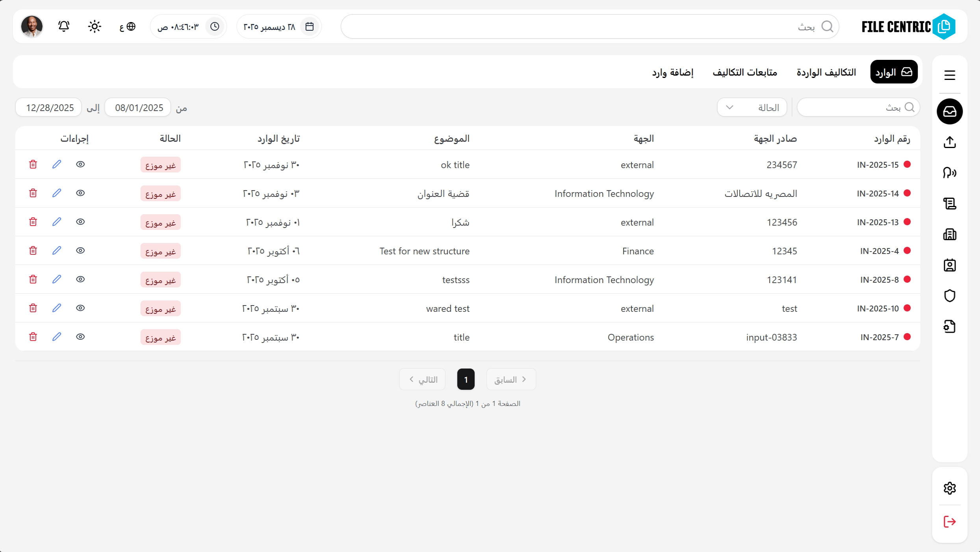Edit the IN-2025-7 record with pencil icon
Viewport: 980px width, 552px height.
(x=57, y=337)
